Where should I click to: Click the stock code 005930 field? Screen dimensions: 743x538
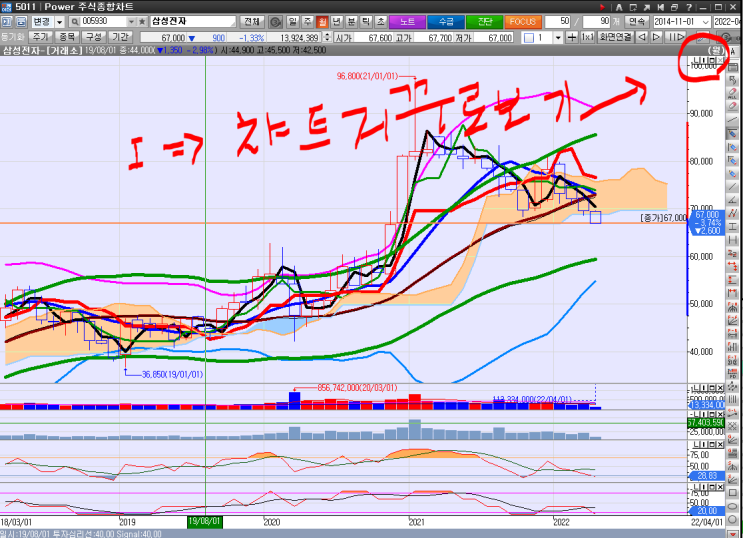click(104, 22)
